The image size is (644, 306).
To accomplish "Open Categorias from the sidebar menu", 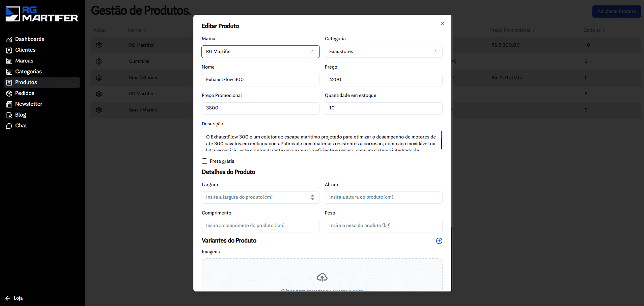I will [x=28, y=72].
